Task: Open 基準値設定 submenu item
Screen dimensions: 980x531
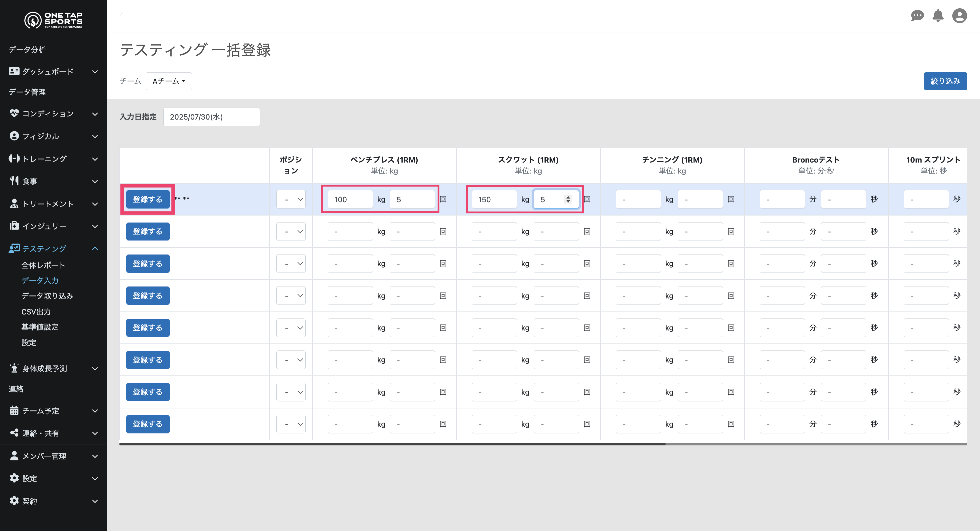Action: pos(40,327)
